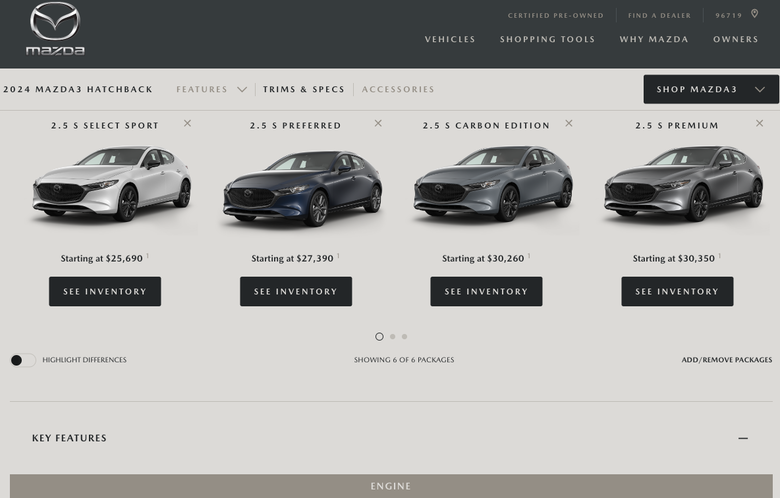
Task: Go to the third carousel page dot
Action: point(404,337)
